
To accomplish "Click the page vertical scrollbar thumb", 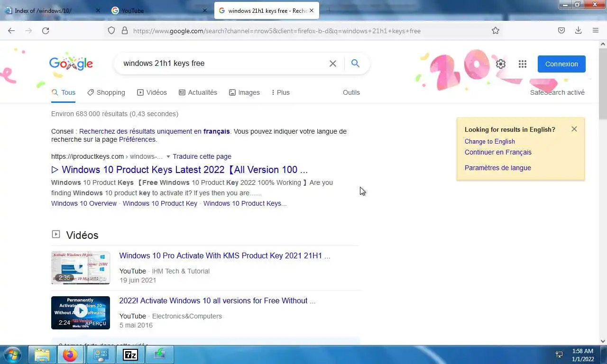I will tap(603, 84).
